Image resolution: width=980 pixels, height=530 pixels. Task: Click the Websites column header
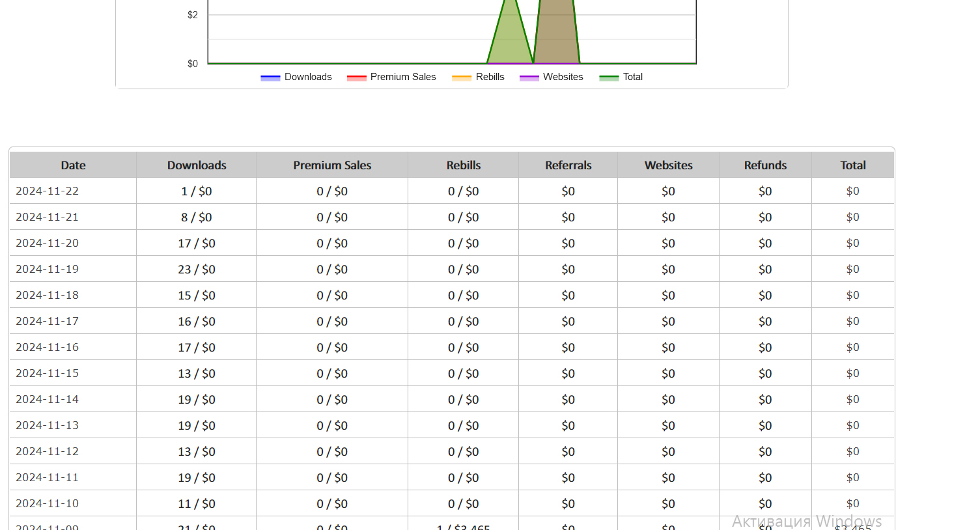(669, 165)
